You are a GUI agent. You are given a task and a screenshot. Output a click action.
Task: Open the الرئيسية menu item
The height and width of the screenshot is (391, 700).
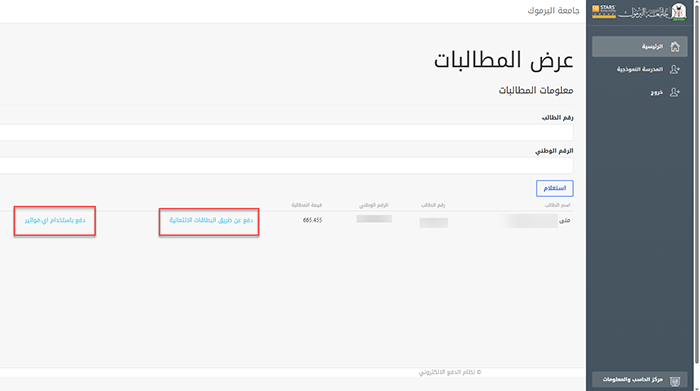click(x=639, y=46)
